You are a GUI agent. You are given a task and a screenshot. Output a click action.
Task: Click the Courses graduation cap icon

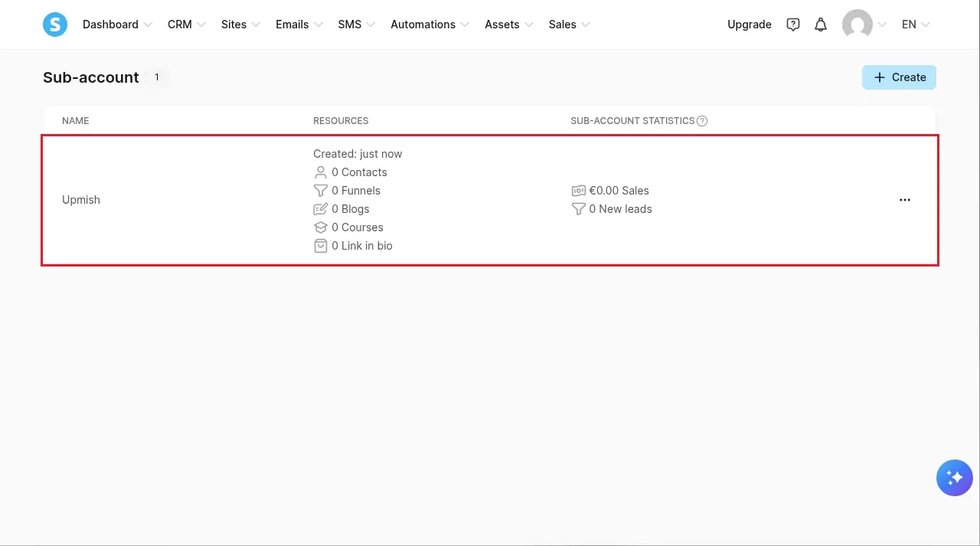321,227
